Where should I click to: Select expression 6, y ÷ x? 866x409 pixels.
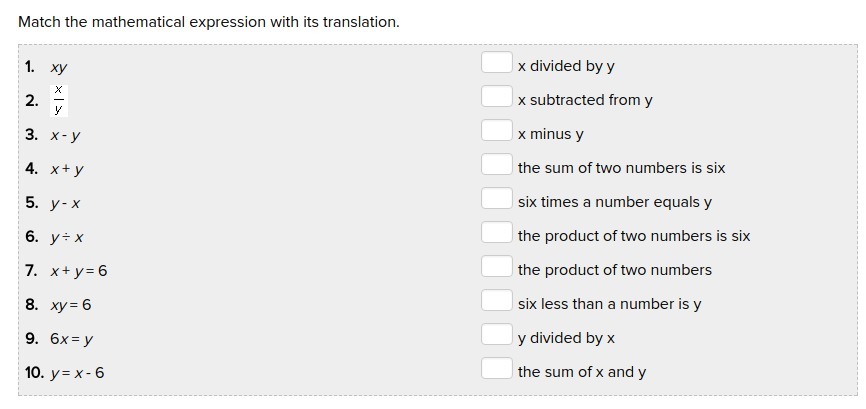[67, 237]
